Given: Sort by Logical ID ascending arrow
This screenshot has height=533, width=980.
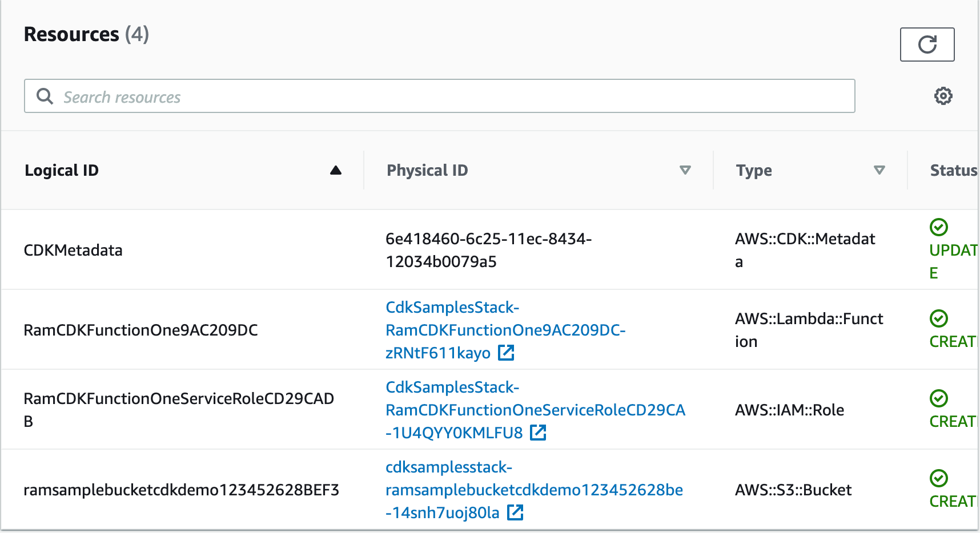Looking at the screenshot, I should click(x=336, y=170).
